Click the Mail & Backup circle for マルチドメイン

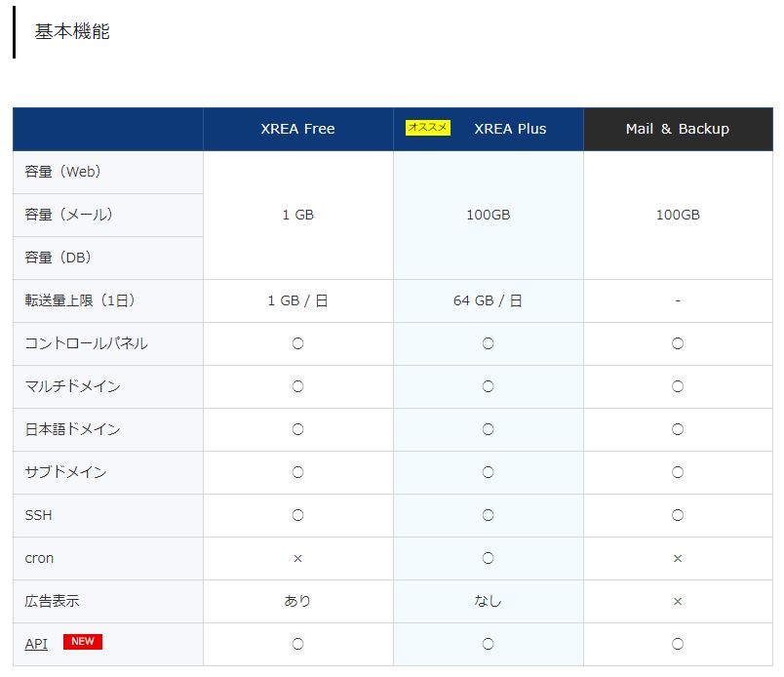pyautogui.click(x=678, y=386)
